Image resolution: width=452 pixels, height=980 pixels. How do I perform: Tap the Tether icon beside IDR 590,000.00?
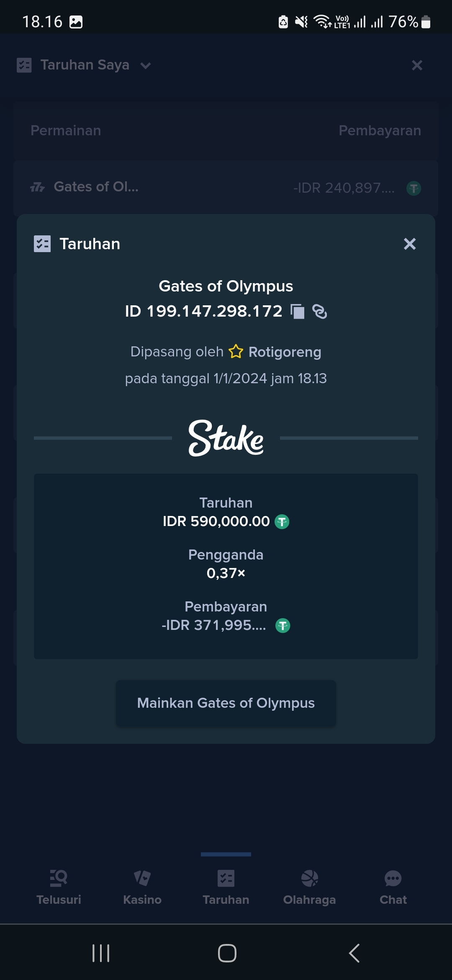pos(282,522)
